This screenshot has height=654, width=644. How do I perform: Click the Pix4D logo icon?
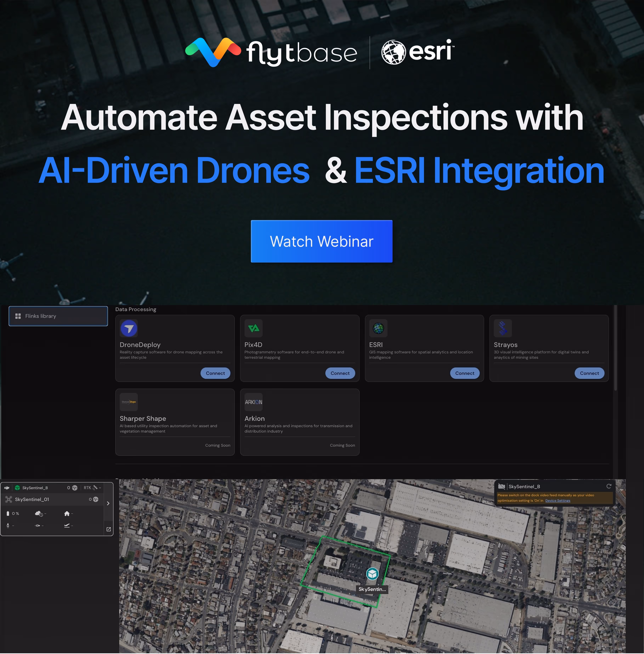click(253, 328)
